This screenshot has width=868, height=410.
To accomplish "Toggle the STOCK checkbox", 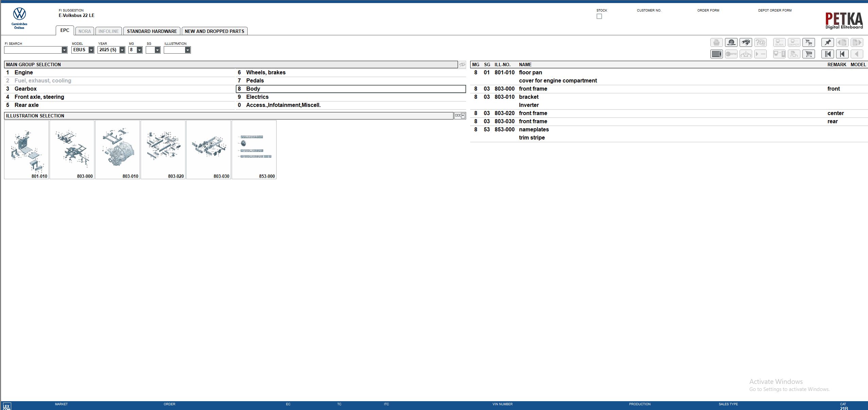I will coord(599,16).
